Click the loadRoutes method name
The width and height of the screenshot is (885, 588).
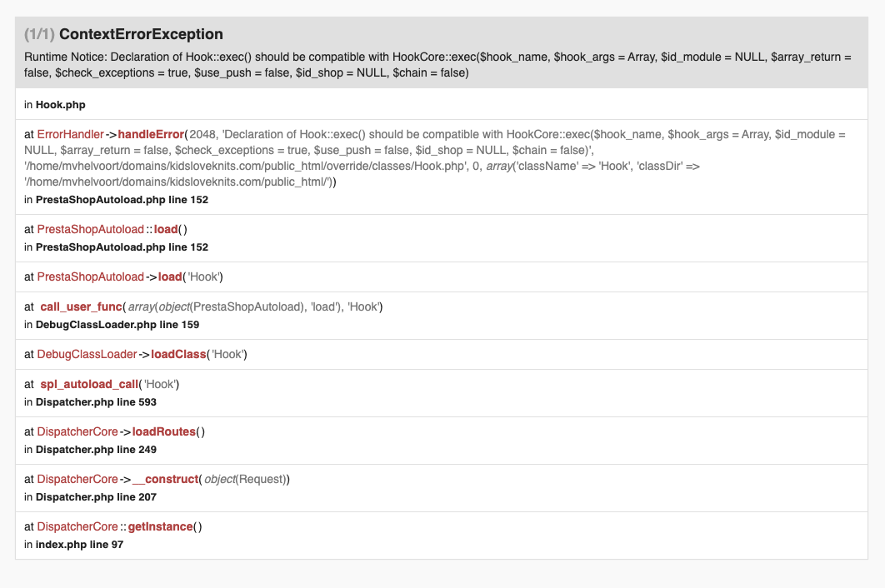coord(163,431)
